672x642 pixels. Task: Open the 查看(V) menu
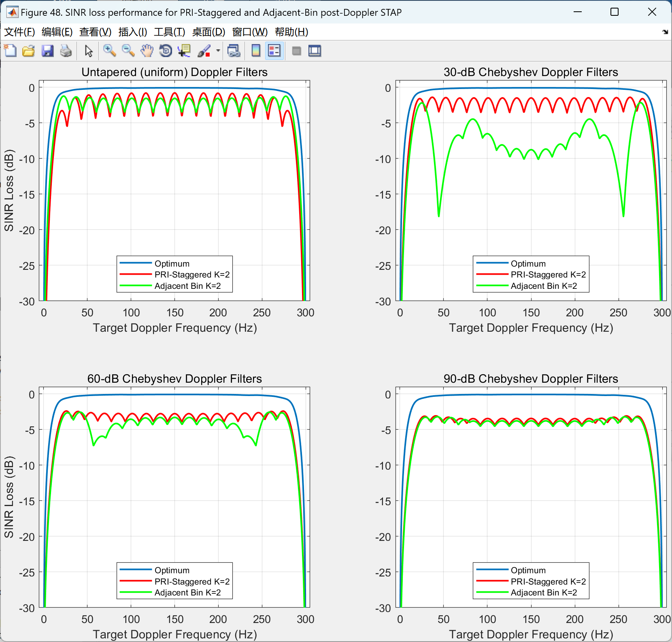[x=96, y=32]
